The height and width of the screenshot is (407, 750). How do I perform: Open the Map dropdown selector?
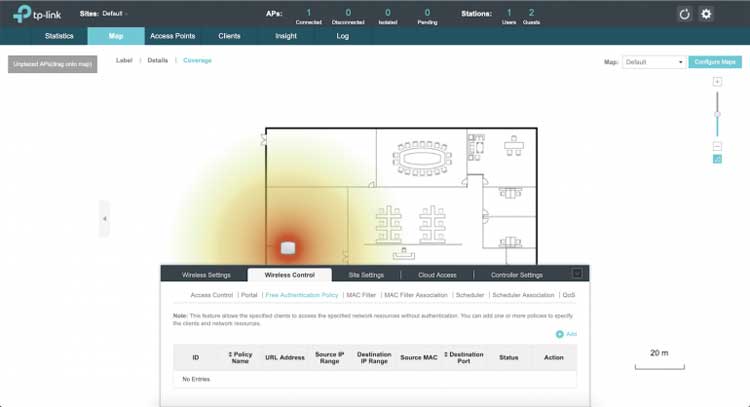click(654, 62)
